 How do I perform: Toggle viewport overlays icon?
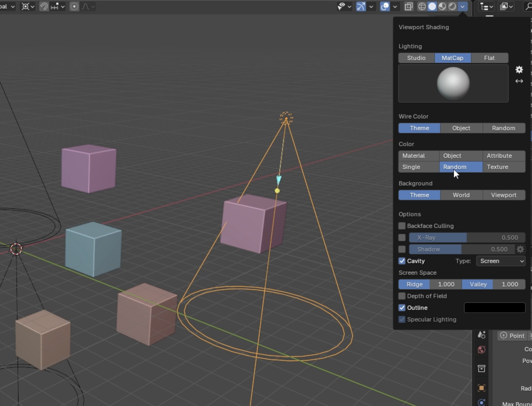click(x=385, y=6)
